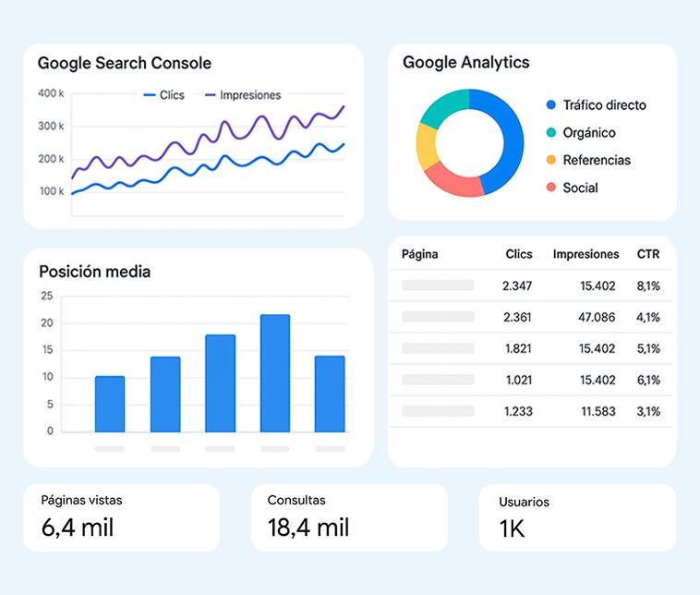Click the Social legend label
Image resolution: width=700 pixels, height=595 pixels.
point(580,188)
